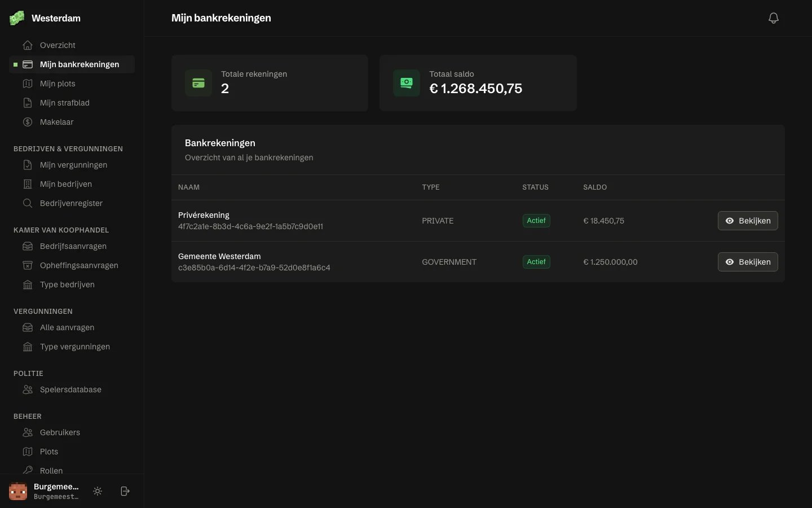Click the Bedrijfsaanvragen inbox icon
This screenshot has height=508, width=812.
28,246
